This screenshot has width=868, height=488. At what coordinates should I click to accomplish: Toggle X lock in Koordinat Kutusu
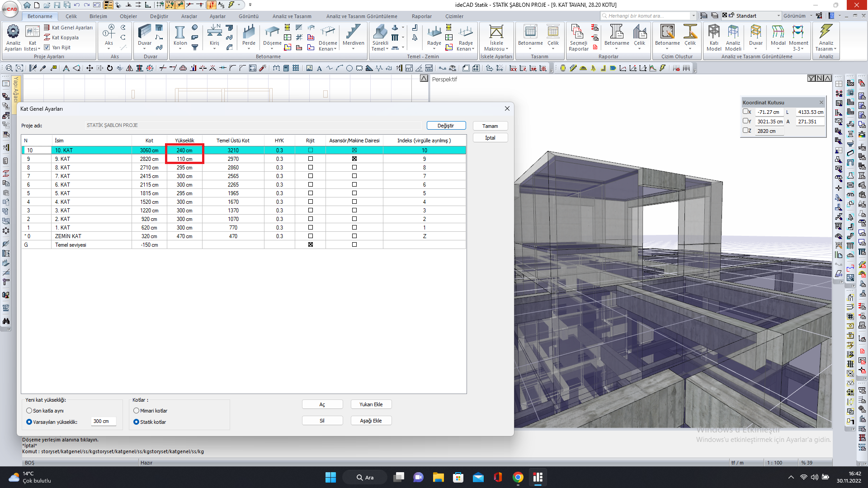745,112
